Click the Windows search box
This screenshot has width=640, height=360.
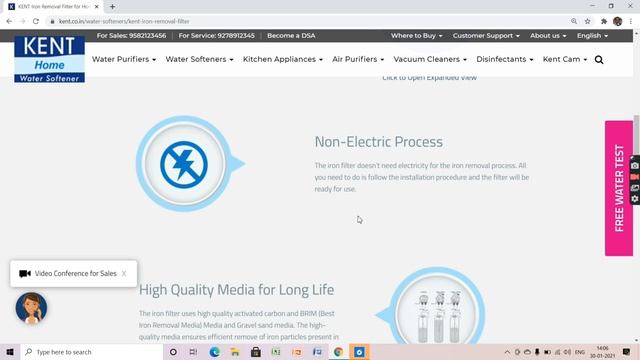(92, 352)
